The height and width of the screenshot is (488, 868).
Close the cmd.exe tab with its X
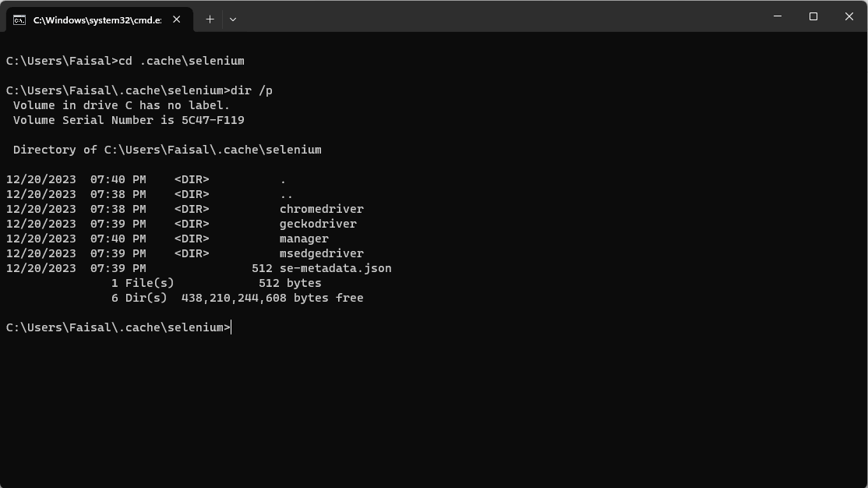coord(176,19)
